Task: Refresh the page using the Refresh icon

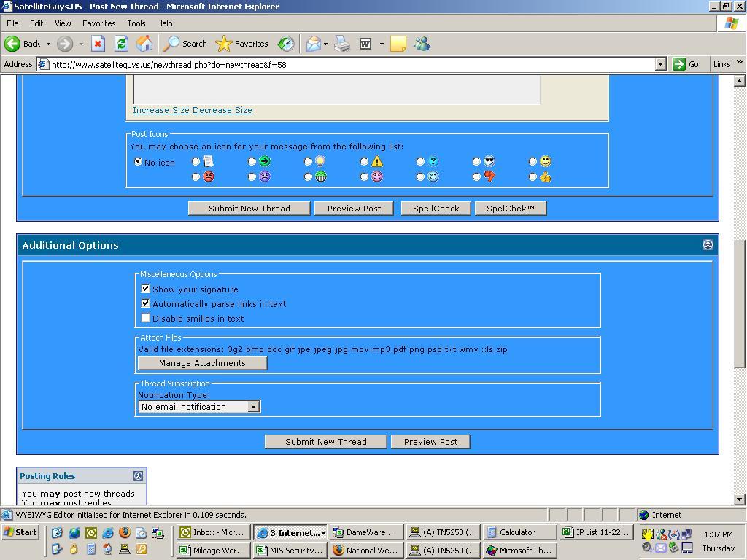Action: tap(122, 44)
